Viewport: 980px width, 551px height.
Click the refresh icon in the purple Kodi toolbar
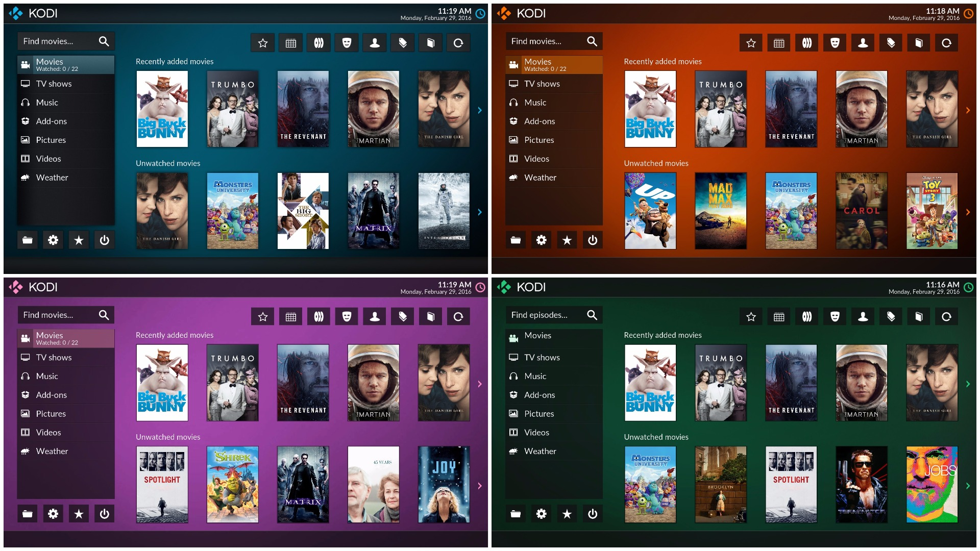[x=458, y=317]
